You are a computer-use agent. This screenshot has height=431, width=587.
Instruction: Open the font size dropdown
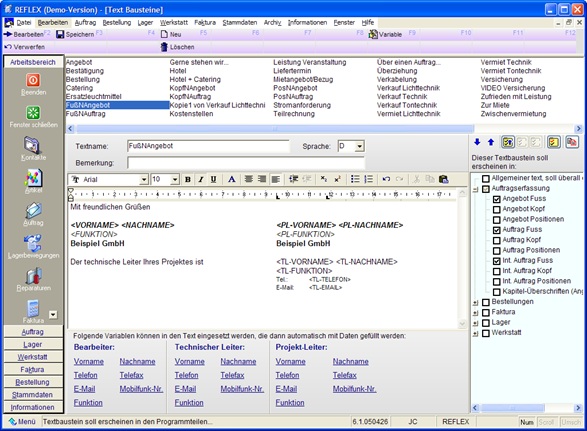coord(175,179)
